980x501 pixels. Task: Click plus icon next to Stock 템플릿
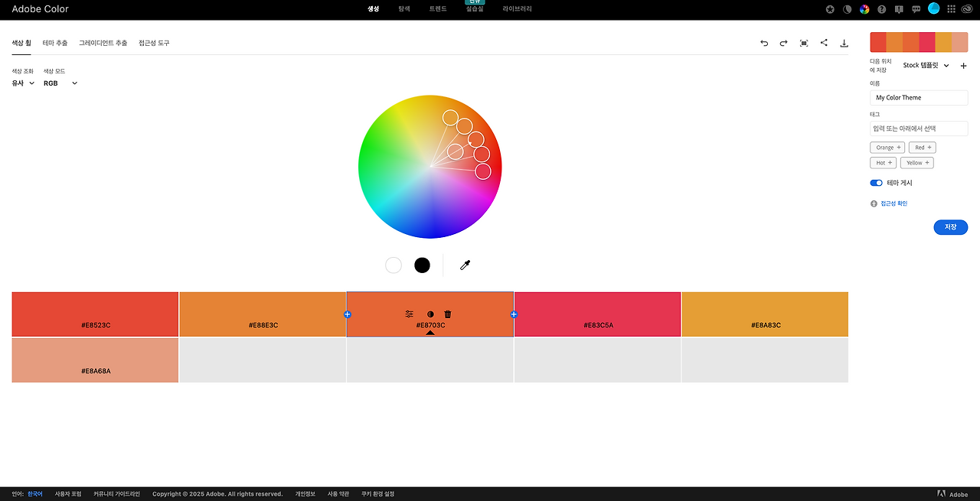(x=963, y=66)
